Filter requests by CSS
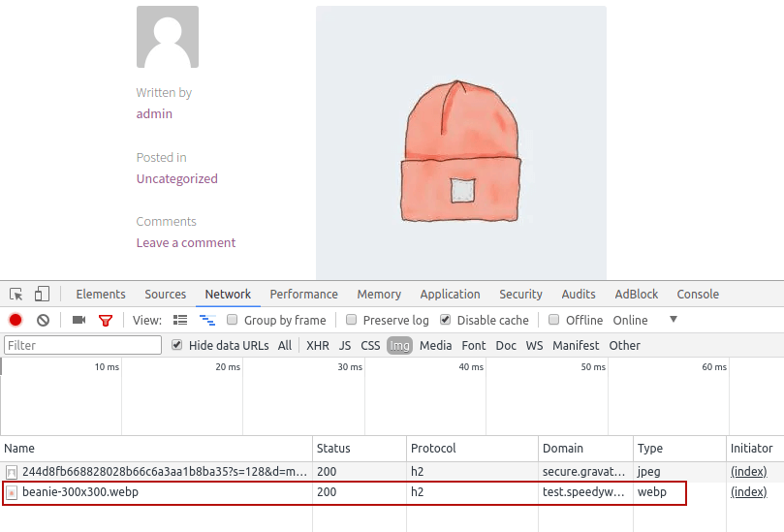This screenshot has height=532, width=784. (370, 346)
